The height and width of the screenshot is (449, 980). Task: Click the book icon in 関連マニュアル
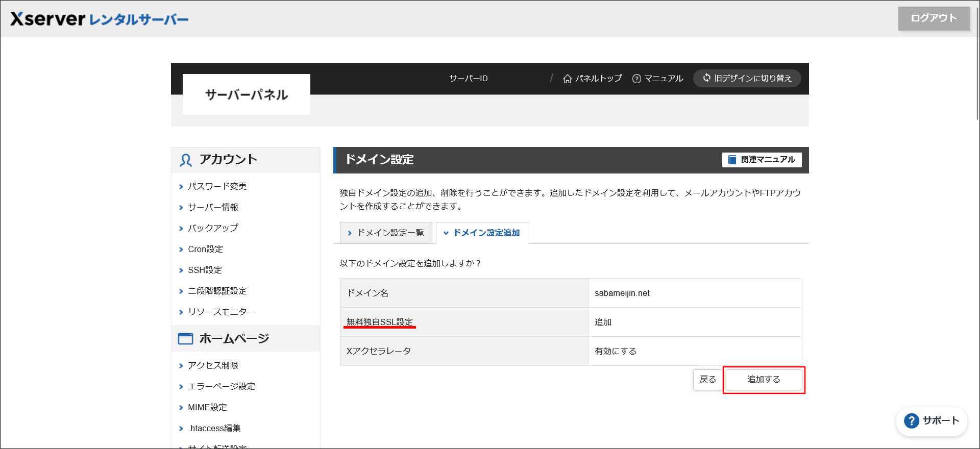732,160
